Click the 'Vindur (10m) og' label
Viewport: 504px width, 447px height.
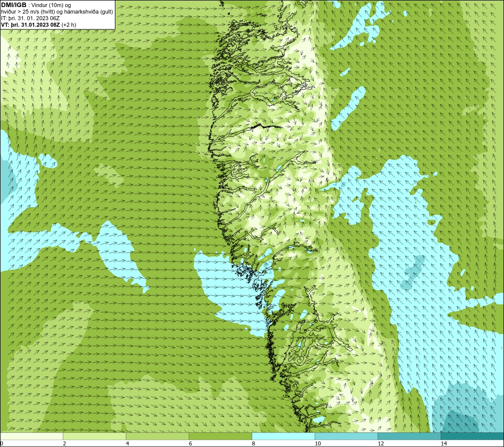(52, 6)
